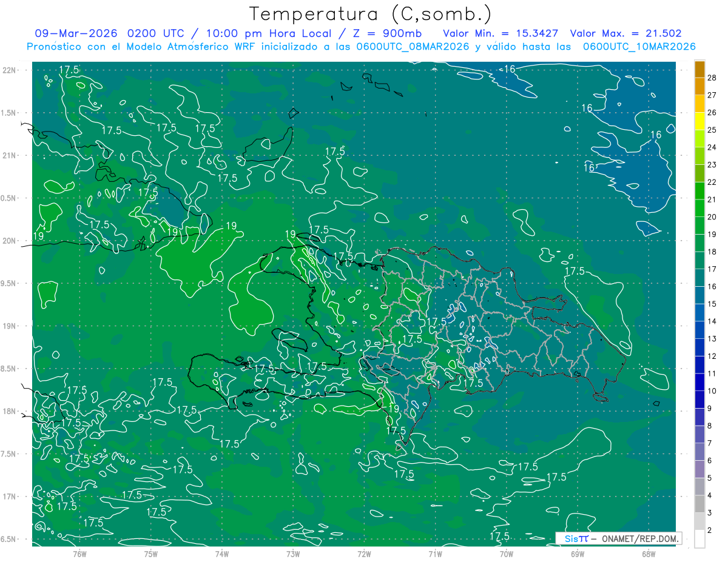728x562 pixels.
Task: Click the latitude axis label "7.5N"
Action: pos(8,454)
